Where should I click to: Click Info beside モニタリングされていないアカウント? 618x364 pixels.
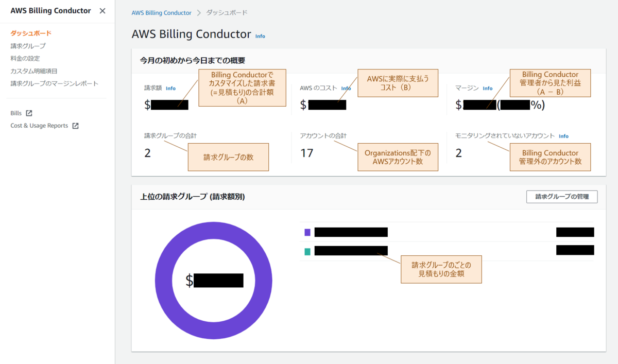click(563, 136)
